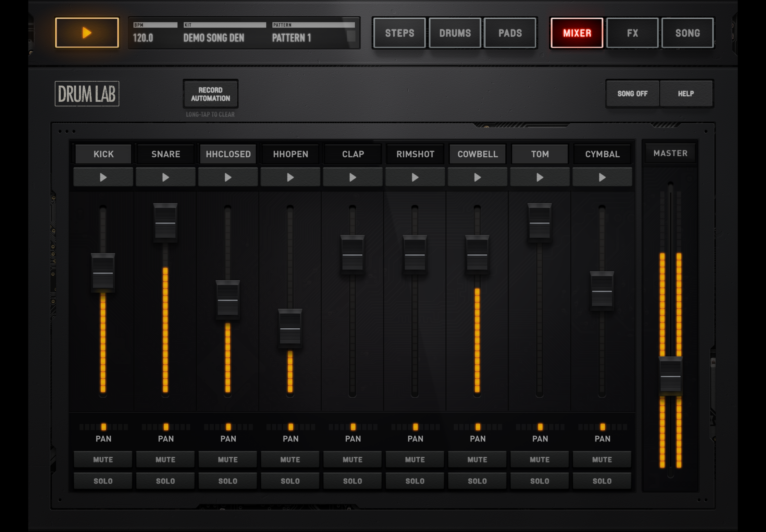The height and width of the screenshot is (532, 766).
Task: Click the KICK pan indicator
Action: coord(104,427)
